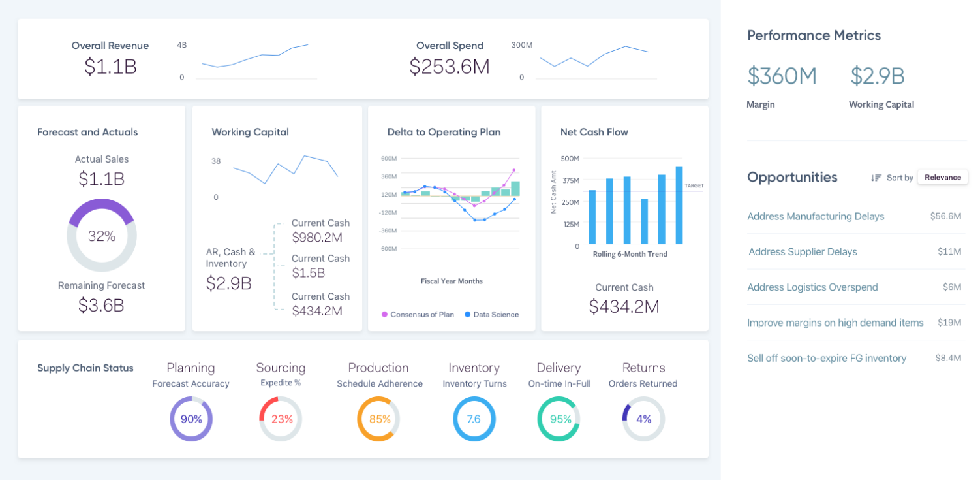Viewport: 980px width, 480px height.
Task: Toggle the Data Science legend item
Action: click(491, 315)
